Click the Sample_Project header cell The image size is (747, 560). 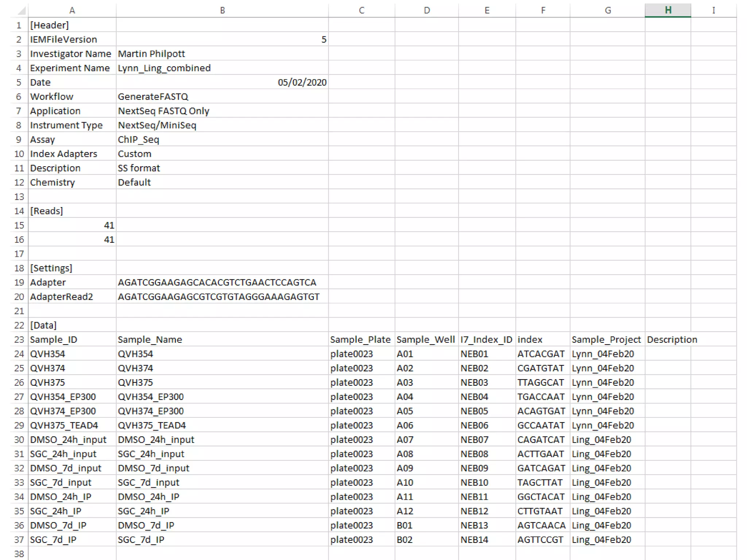(x=607, y=339)
